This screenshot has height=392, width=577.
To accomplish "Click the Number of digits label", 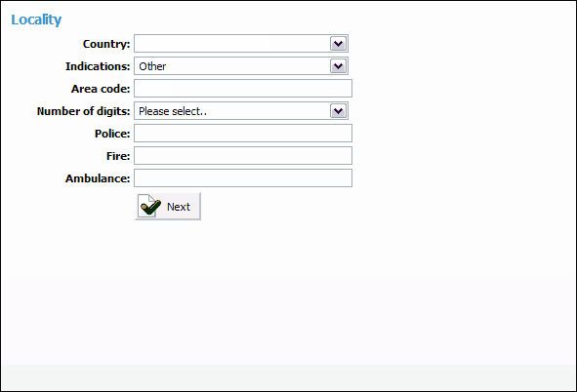I will tap(84, 111).
